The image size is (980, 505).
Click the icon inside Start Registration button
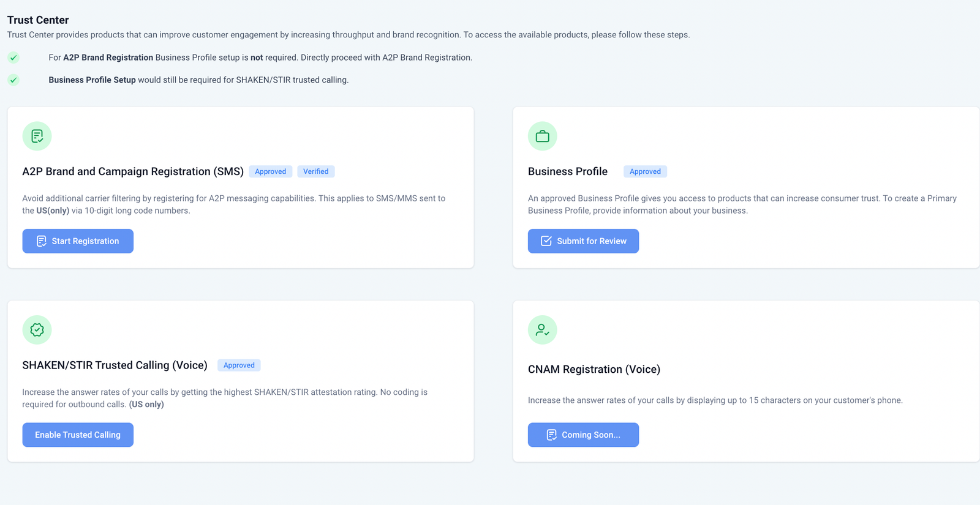(41, 241)
